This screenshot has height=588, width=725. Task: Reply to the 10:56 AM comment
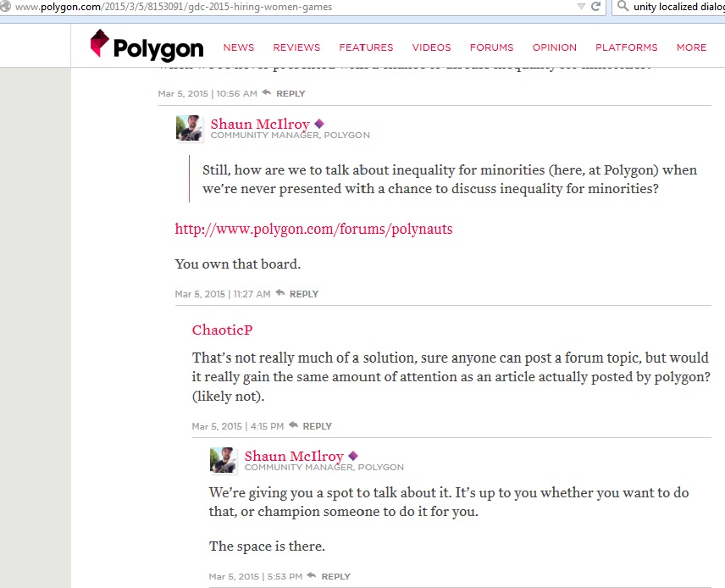pyautogui.click(x=291, y=93)
